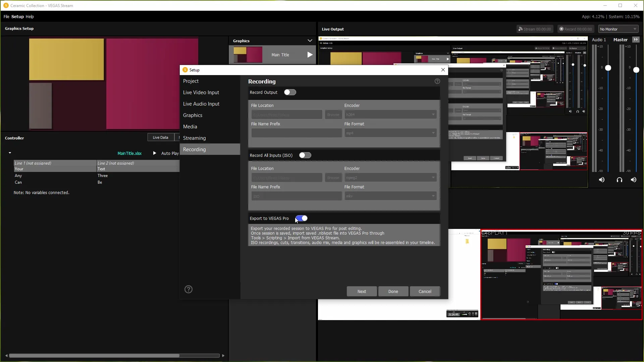
Task: Click the Master volume slider knob
Action: (x=636, y=70)
